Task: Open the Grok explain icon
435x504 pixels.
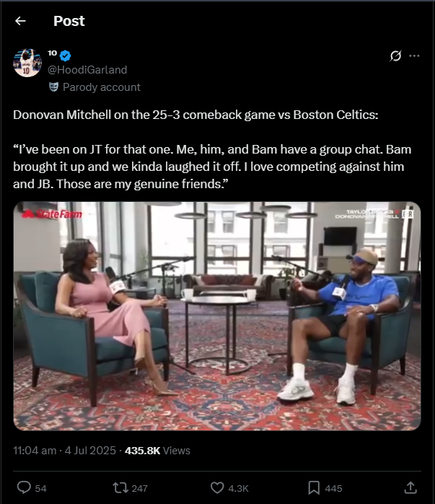Action: point(395,56)
